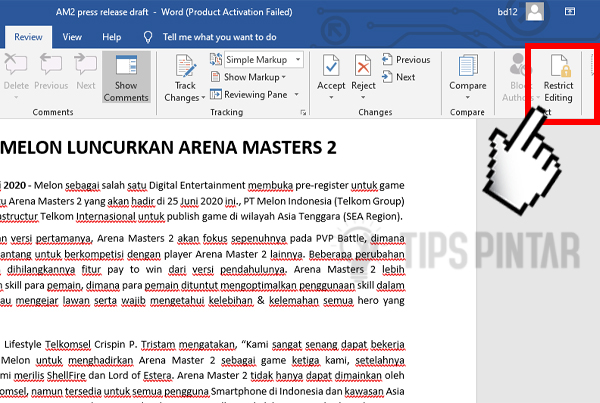Image resolution: width=600 pixels, height=403 pixels.
Task: Click the document heading ARENA MASTERS 2
Action: point(257,148)
